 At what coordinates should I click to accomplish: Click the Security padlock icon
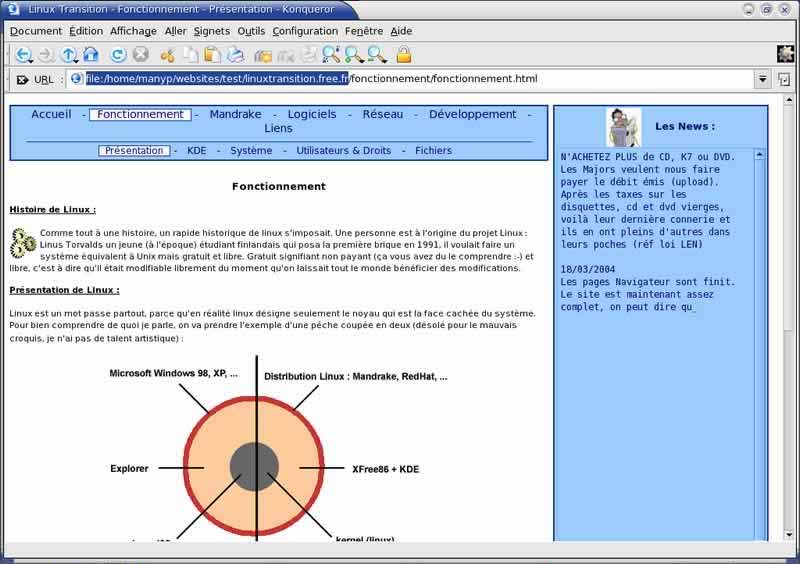pos(404,54)
